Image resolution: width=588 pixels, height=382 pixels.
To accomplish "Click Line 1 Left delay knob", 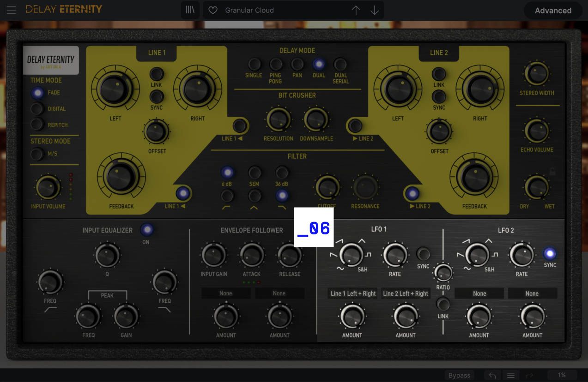I will [115, 88].
